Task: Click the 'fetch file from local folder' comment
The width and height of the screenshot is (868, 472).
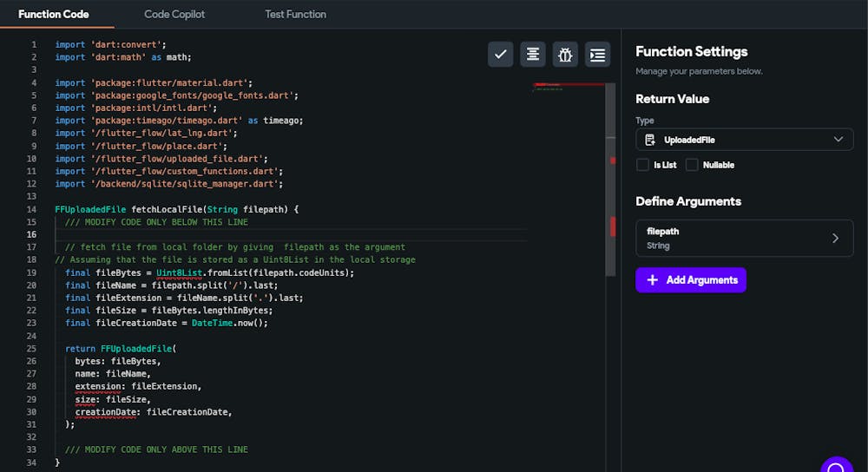Action: (234, 247)
